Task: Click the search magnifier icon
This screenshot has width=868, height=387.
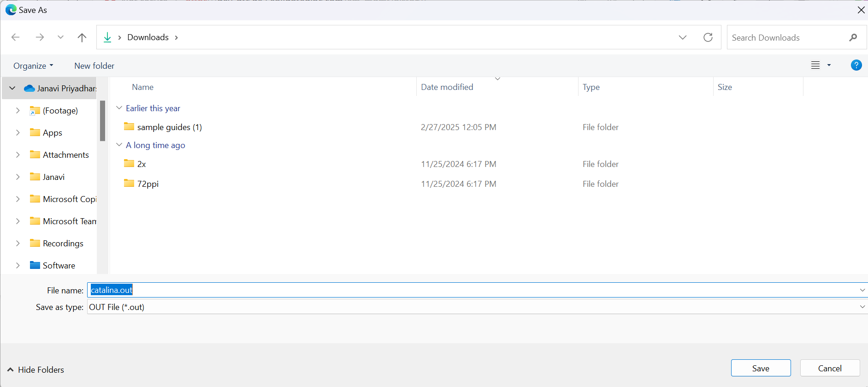Action: pyautogui.click(x=853, y=37)
